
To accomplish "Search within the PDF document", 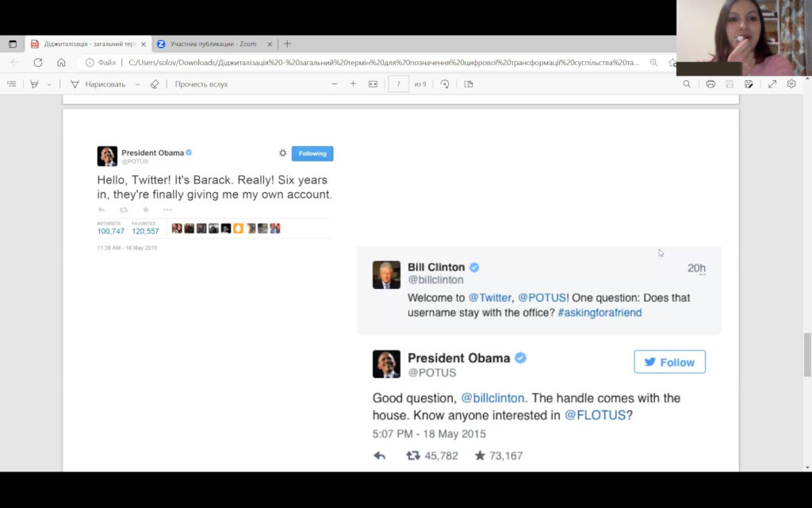I will 687,84.
